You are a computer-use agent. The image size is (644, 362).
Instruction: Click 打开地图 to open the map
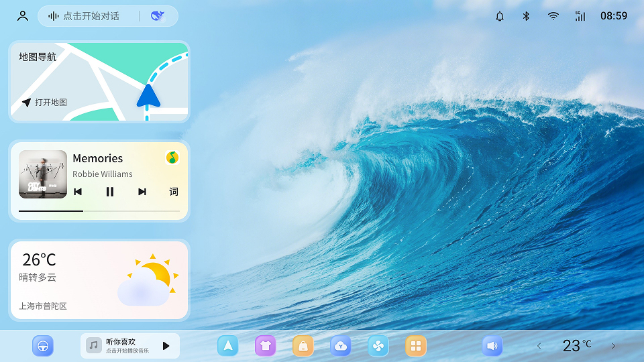click(45, 103)
